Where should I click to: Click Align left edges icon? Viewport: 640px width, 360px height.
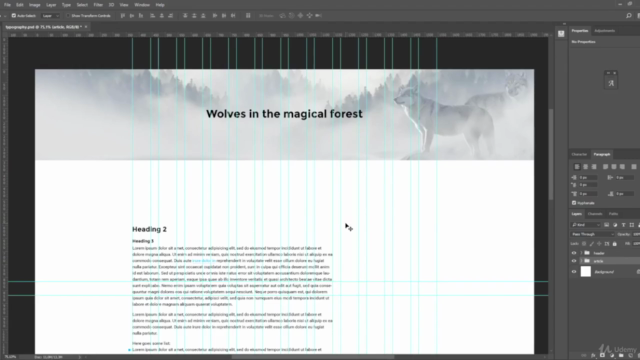point(153,16)
